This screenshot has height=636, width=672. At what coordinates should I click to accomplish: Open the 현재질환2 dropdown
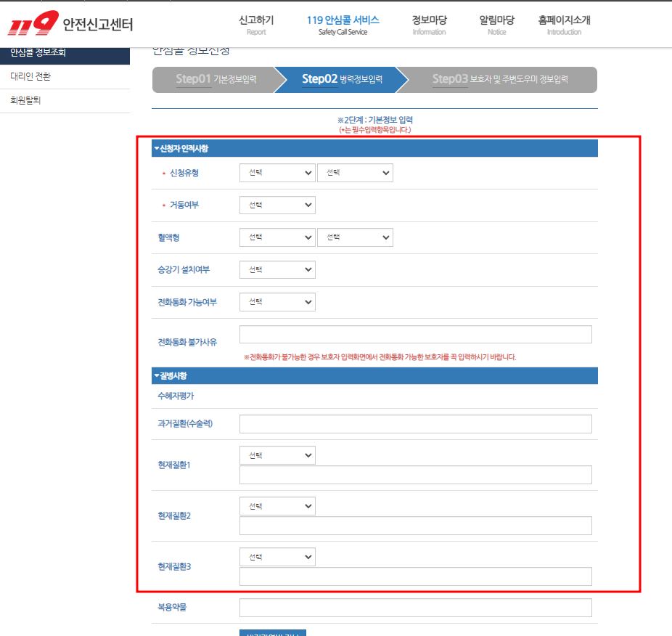[x=277, y=506]
